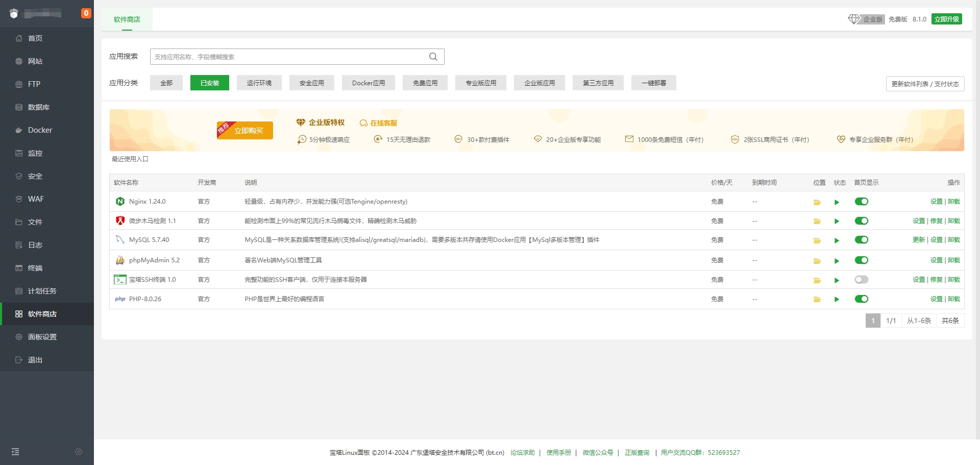Click the notification badge showing 0
The height and width of the screenshot is (465, 980).
(x=86, y=13)
